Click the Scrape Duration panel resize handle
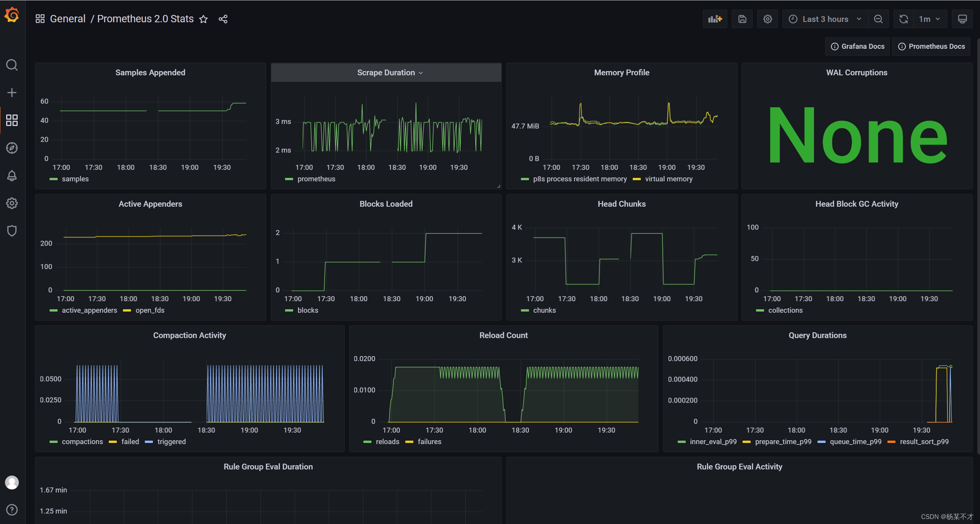The width and height of the screenshot is (980, 524). pos(498,186)
